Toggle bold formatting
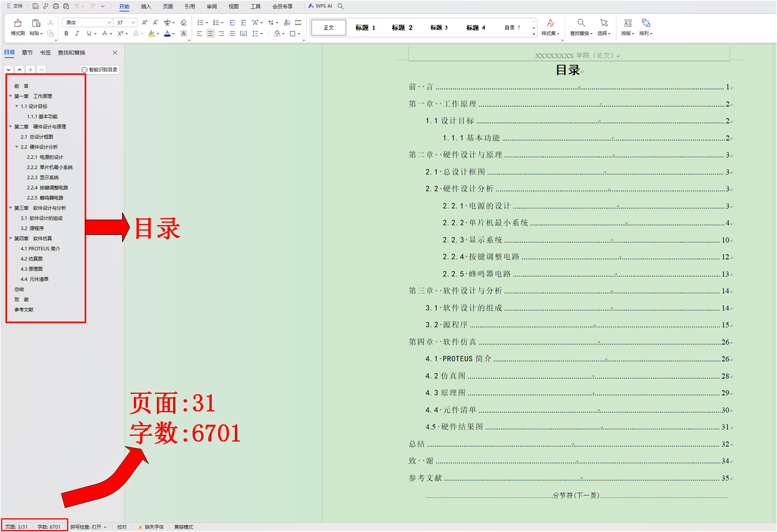This screenshot has height=532, width=777. pos(66,34)
